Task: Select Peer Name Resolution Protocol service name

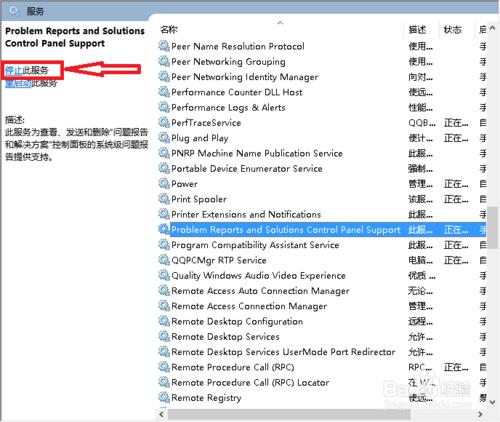Action: pos(238,46)
